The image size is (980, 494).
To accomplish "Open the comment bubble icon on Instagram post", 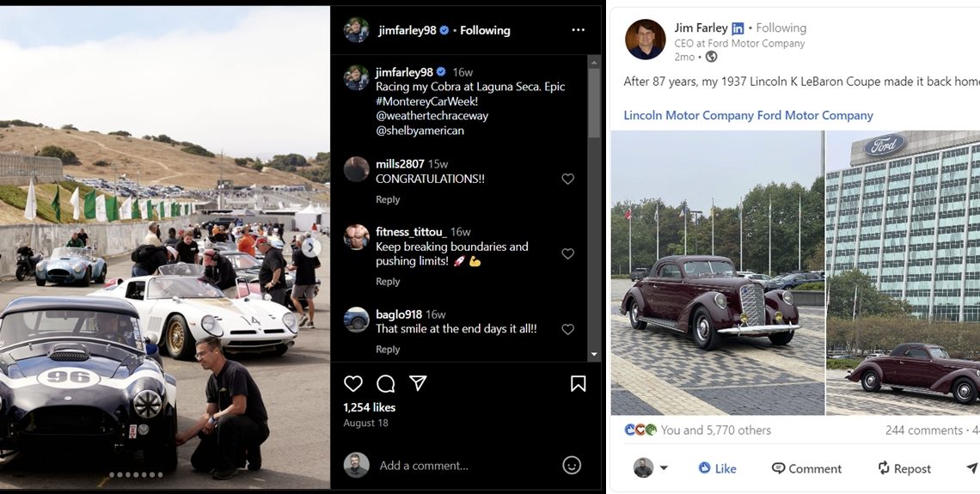I will click(x=386, y=383).
